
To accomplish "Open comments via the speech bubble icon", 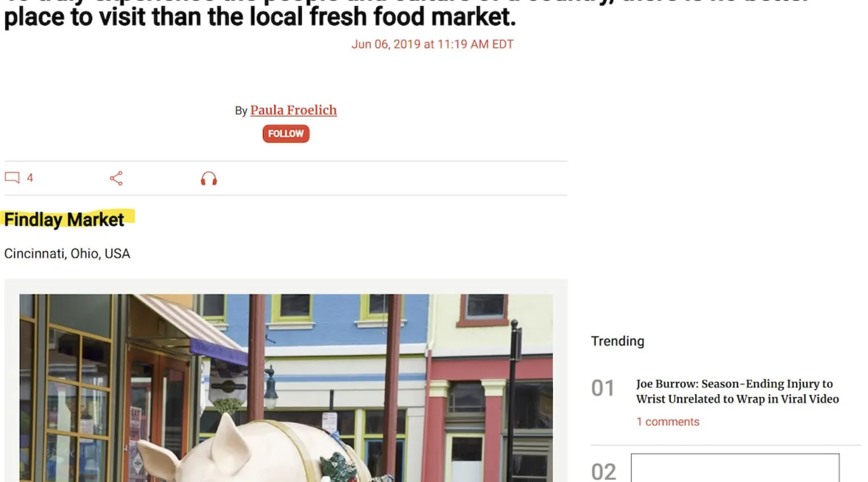I will tap(12, 178).
